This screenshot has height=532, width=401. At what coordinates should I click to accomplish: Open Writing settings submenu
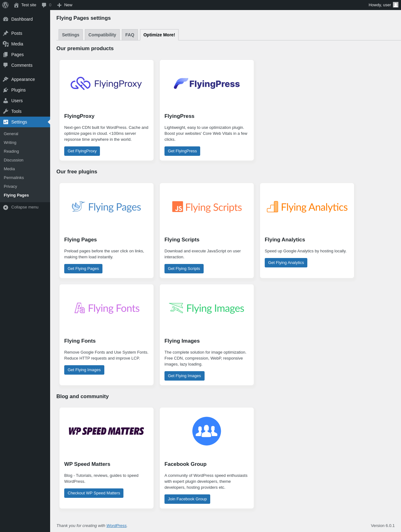coord(25,142)
